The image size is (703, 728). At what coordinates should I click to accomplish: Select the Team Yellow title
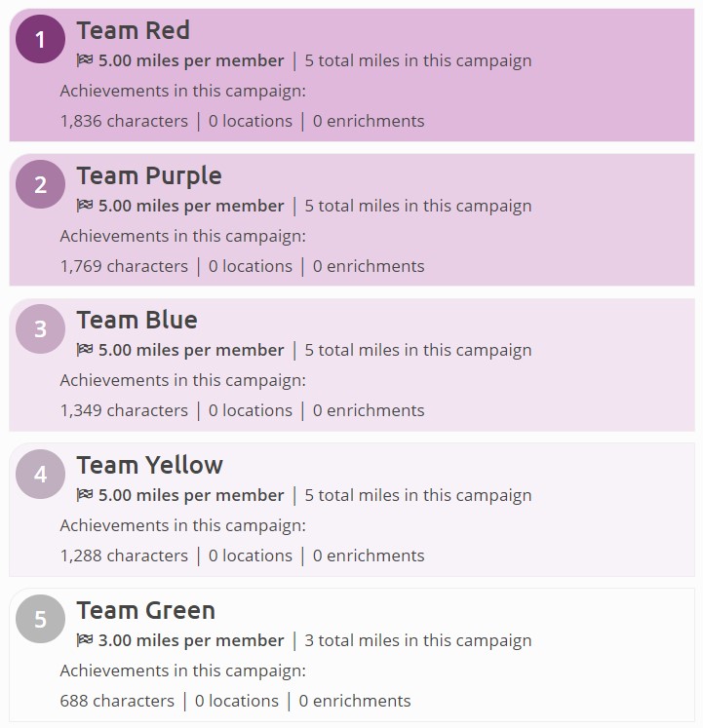click(x=149, y=465)
